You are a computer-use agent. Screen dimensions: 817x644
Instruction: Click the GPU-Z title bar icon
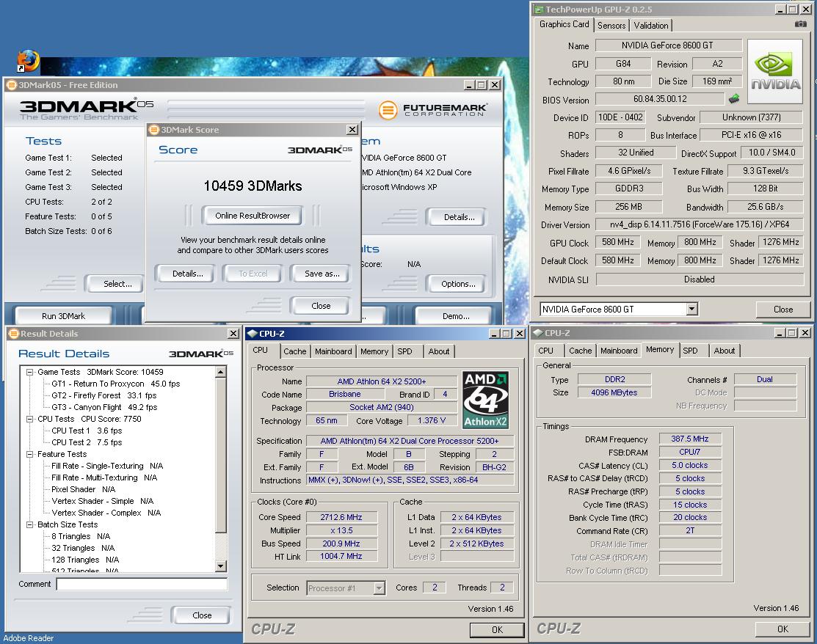(539, 10)
